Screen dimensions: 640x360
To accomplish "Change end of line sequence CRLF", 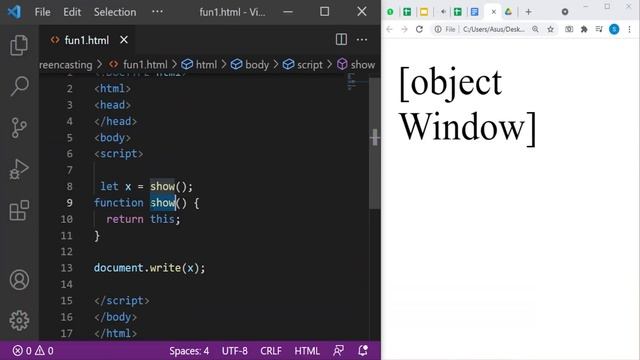I will pos(271,351).
